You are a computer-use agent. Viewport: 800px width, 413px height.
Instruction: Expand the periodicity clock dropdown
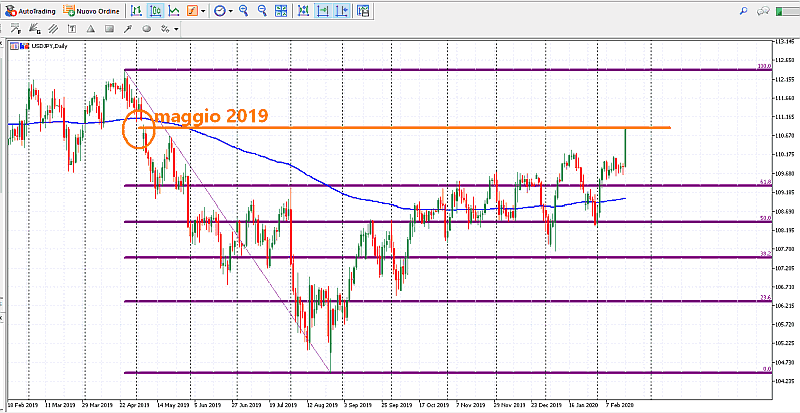tap(222, 11)
